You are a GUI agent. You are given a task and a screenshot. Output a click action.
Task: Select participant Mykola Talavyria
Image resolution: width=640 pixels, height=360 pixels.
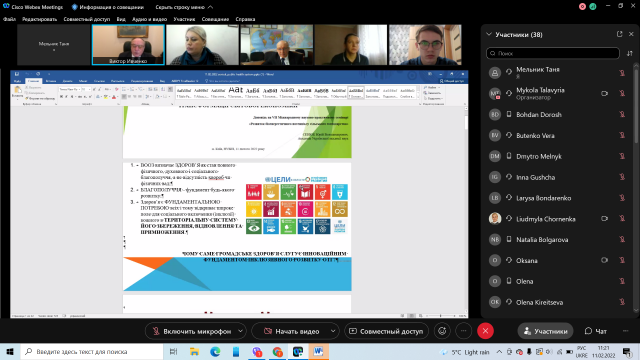[x=558, y=93]
